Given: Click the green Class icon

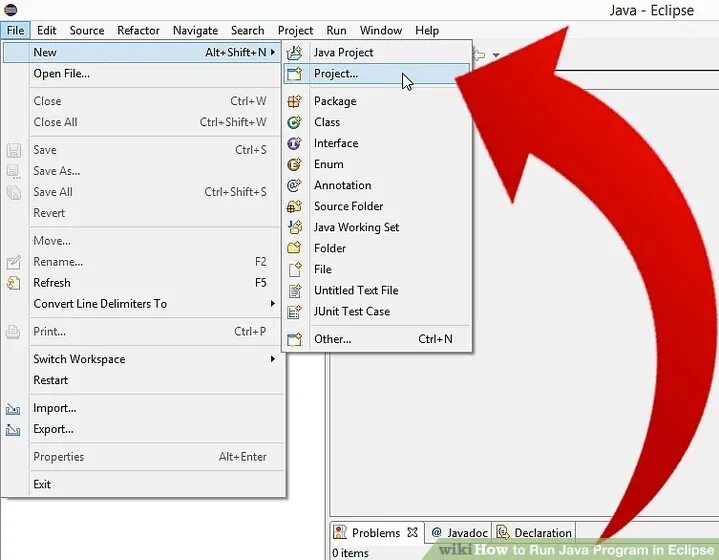Looking at the screenshot, I should tap(294, 122).
